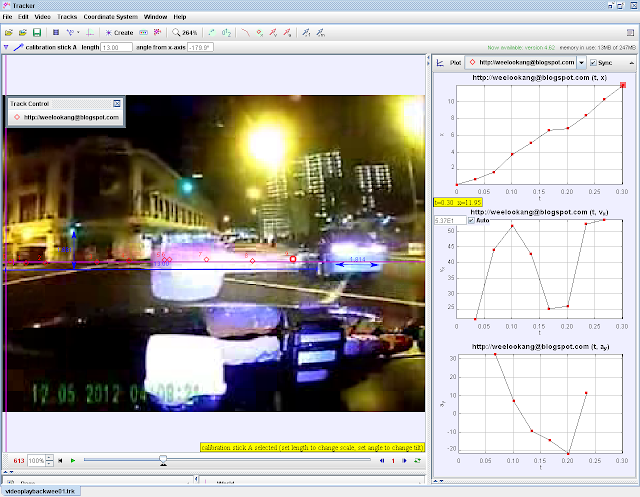Open the Tracks menu

[67, 17]
